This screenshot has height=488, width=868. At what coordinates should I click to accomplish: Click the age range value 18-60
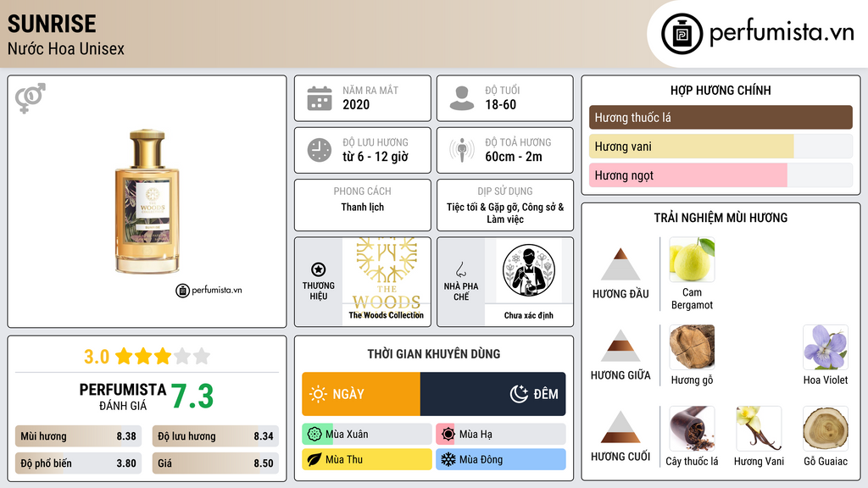point(500,104)
